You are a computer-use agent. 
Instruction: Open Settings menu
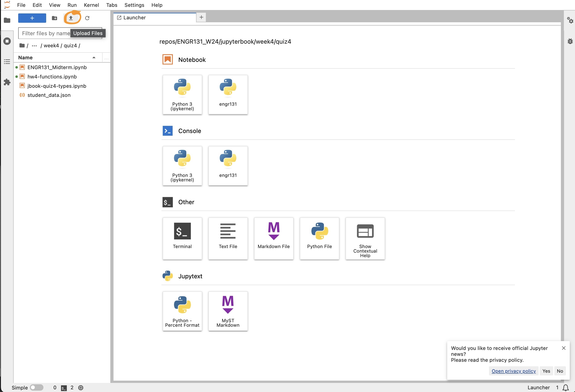pyautogui.click(x=134, y=5)
